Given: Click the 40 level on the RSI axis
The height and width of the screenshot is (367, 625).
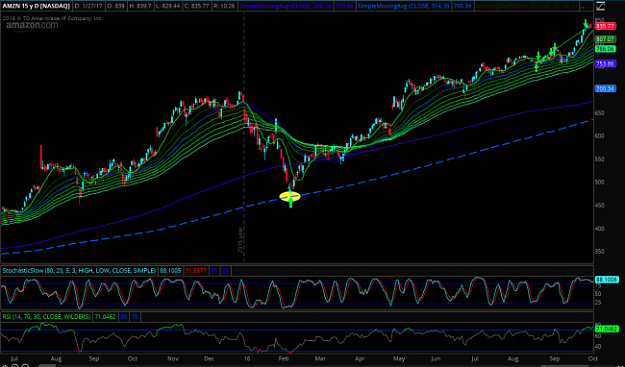Looking at the screenshot, I should click(597, 346).
